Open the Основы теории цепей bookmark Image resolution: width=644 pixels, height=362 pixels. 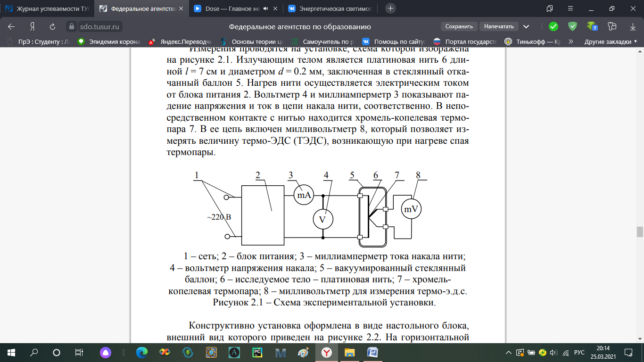[x=251, y=41]
